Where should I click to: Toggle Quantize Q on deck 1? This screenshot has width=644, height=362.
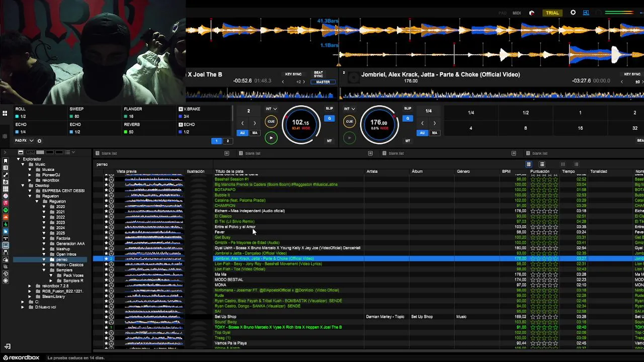[x=329, y=119]
